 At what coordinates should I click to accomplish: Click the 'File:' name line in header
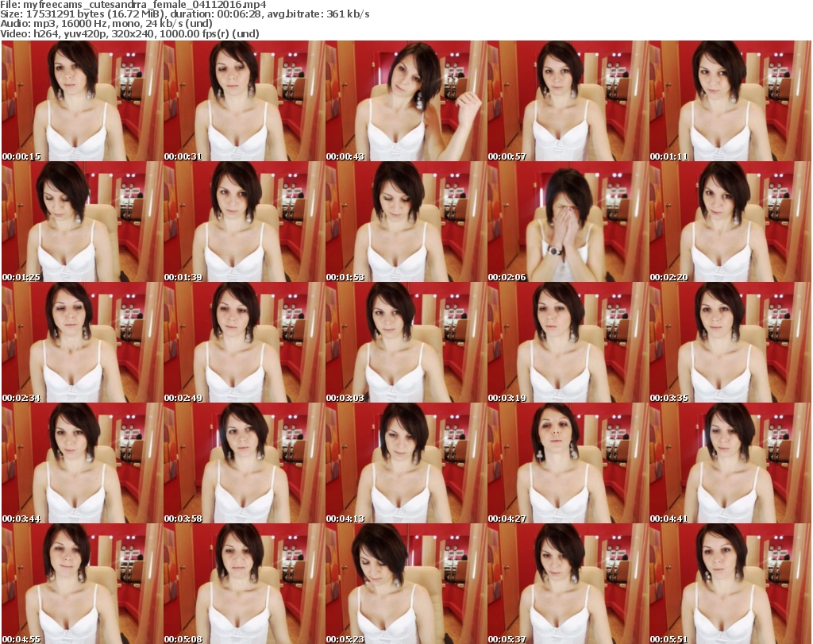(133, 5)
